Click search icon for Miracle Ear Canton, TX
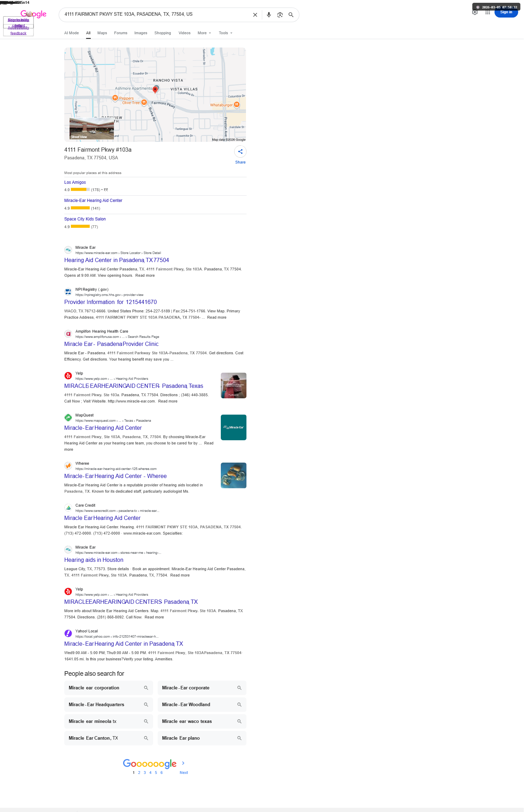Image resolution: width=530 pixels, height=812 pixels. pos(146,738)
